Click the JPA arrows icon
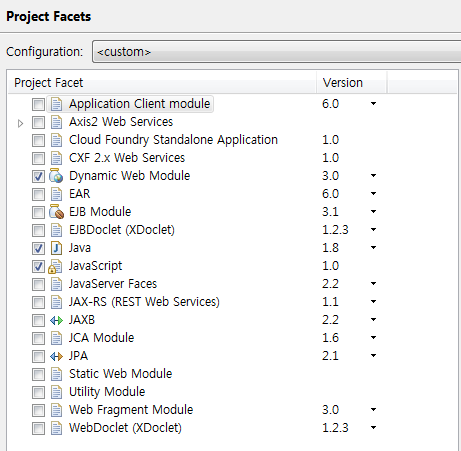 pos(56,356)
